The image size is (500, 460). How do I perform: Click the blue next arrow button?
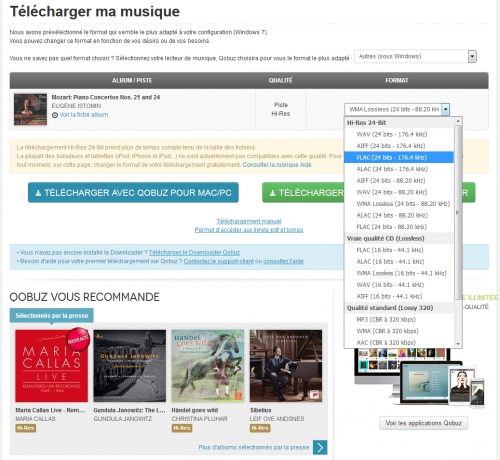tap(320, 448)
